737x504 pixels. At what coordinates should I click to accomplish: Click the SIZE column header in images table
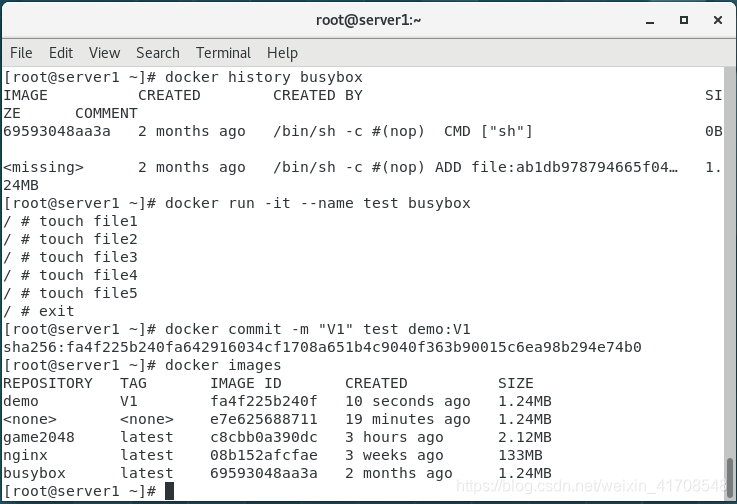pyautogui.click(x=516, y=383)
